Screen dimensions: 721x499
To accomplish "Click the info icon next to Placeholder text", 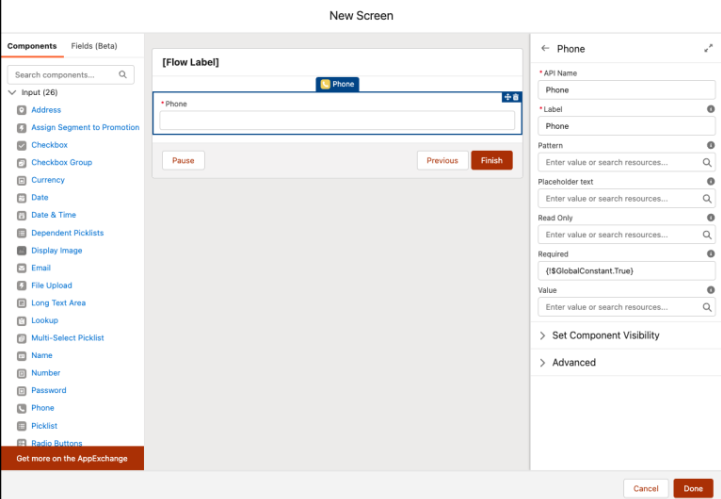I will 710,182.
